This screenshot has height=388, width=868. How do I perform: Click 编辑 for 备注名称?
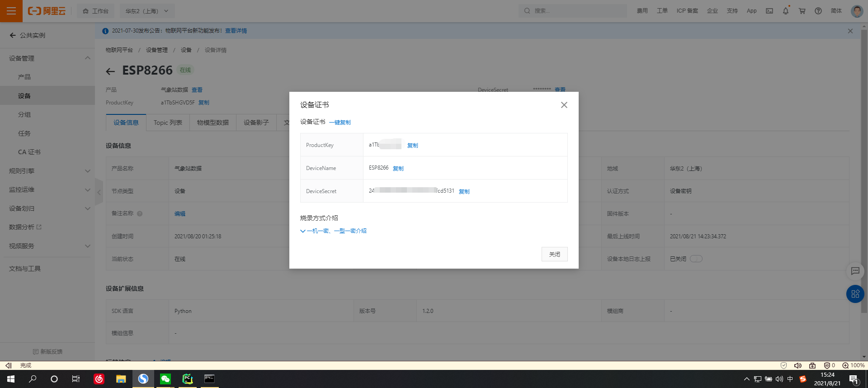pos(180,214)
